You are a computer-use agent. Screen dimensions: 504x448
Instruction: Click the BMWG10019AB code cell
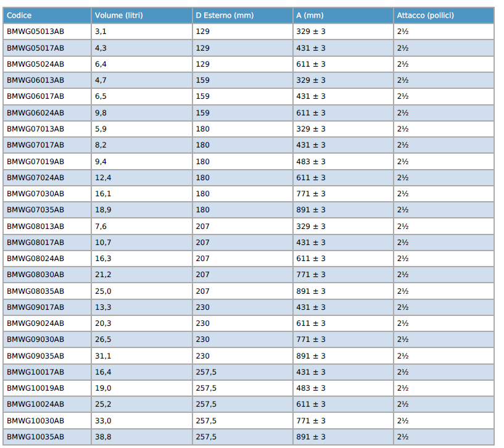[35, 388]
